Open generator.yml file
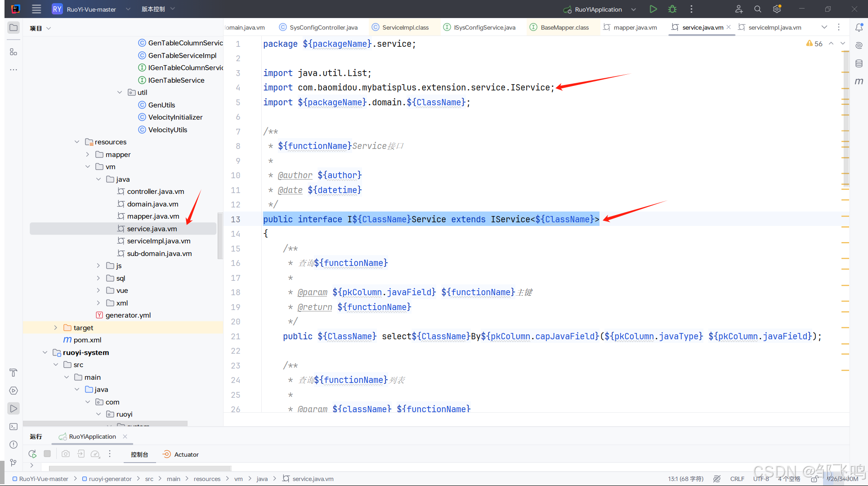 tap(123, 315)
